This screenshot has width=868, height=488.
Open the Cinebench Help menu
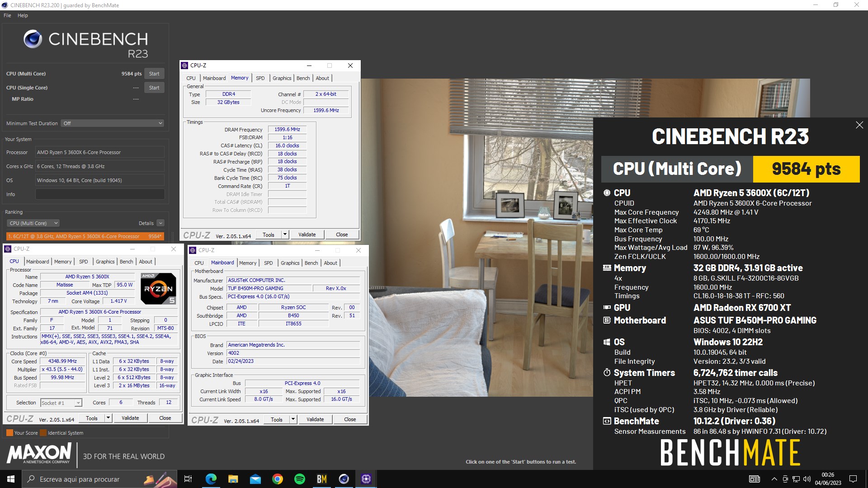[x=23, y=15]
